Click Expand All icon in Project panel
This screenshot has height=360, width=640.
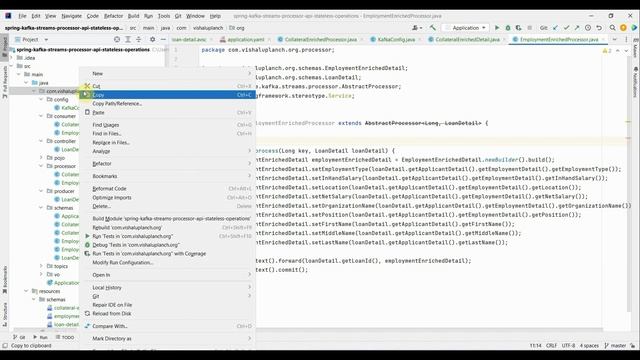(x=128, y=40)
